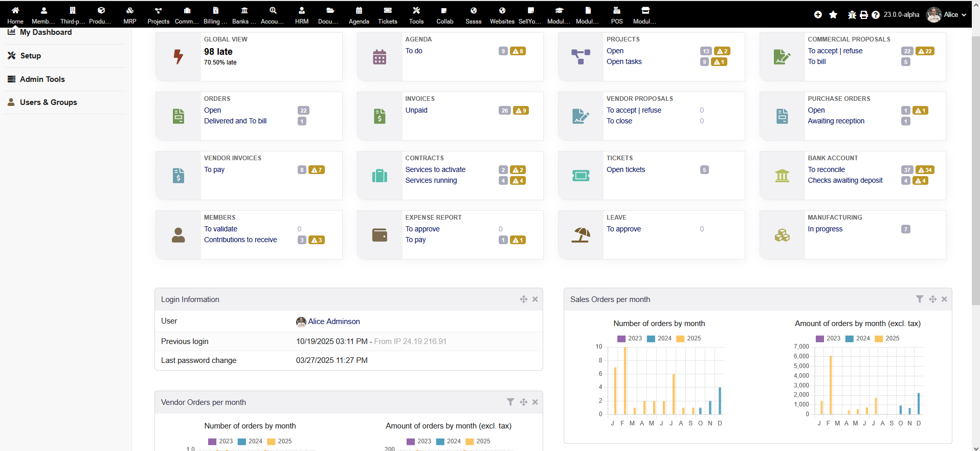Open the To reconcile bank link
This screenshot has width=980, height=451.
coord(826,169)
